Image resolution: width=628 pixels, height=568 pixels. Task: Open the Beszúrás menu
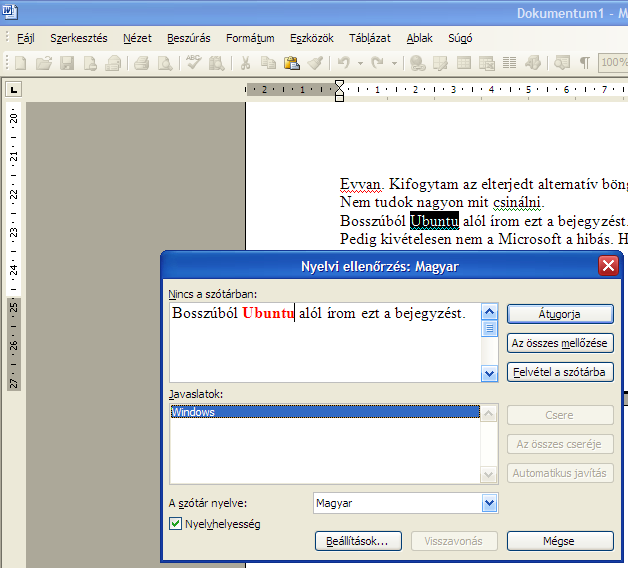189,38
